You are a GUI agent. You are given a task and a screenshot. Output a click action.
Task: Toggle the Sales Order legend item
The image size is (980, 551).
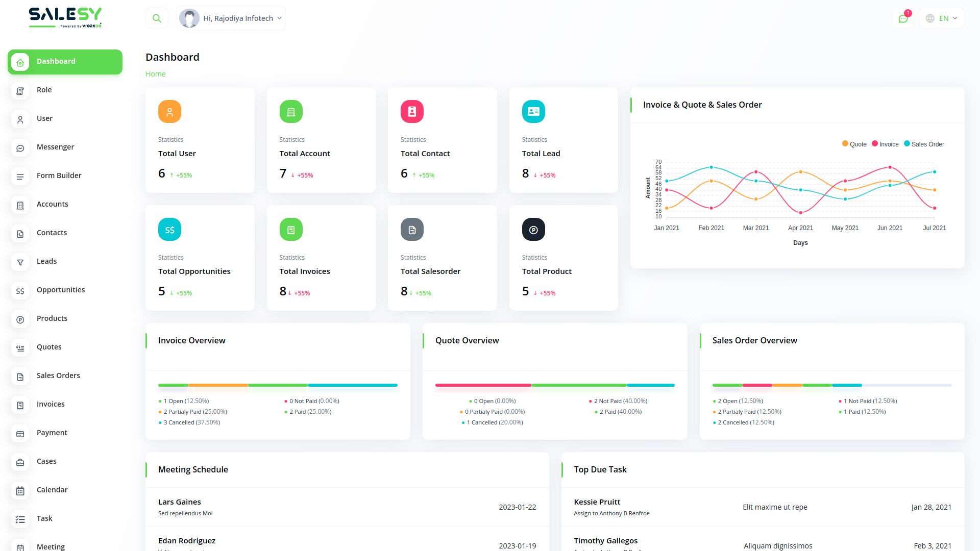pyautogui.click(x=924, y=144)
